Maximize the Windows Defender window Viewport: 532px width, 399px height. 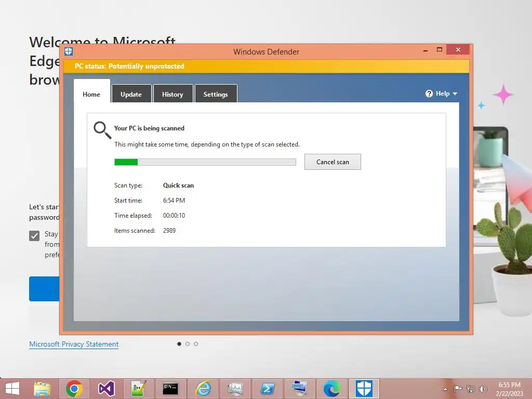440,49
